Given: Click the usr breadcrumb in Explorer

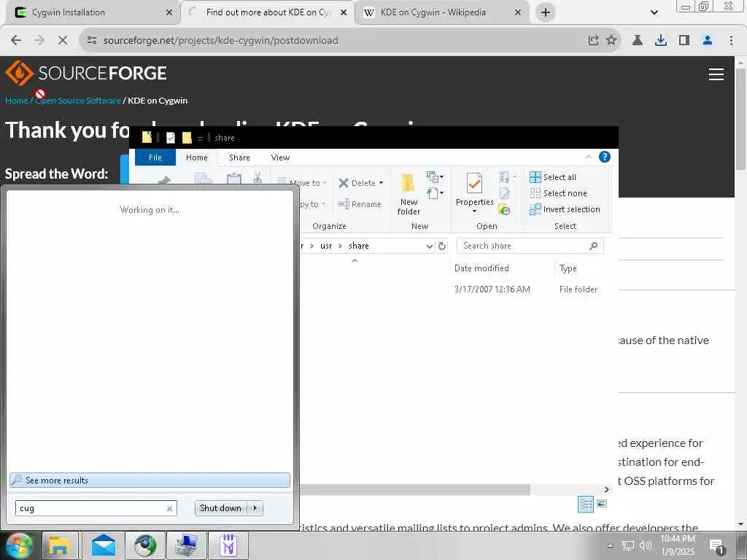Looking at the screenshot, I should click(326, 246).
